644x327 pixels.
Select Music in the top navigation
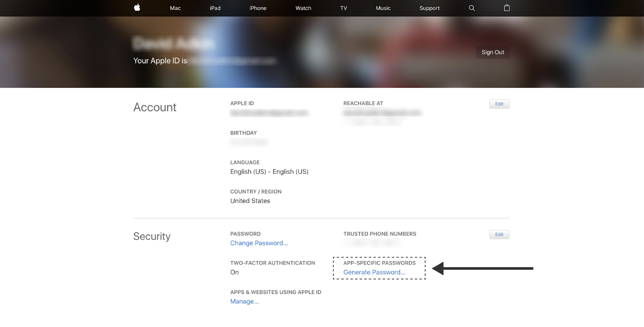(383, 8)
